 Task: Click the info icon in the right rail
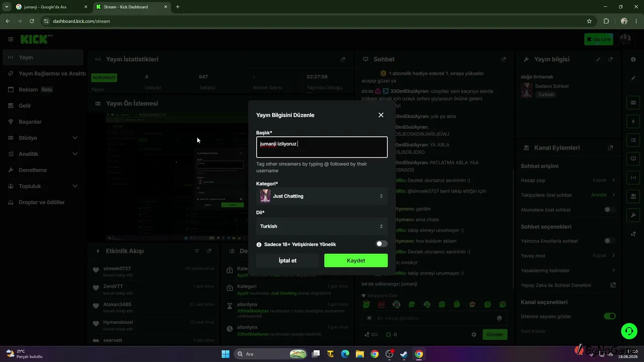[x=633, y=59]
